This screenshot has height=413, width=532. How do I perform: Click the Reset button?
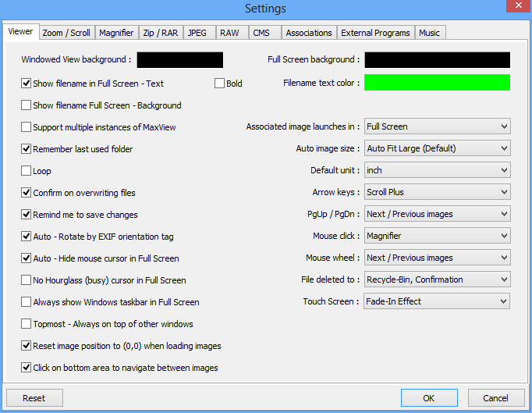(34, 398)
